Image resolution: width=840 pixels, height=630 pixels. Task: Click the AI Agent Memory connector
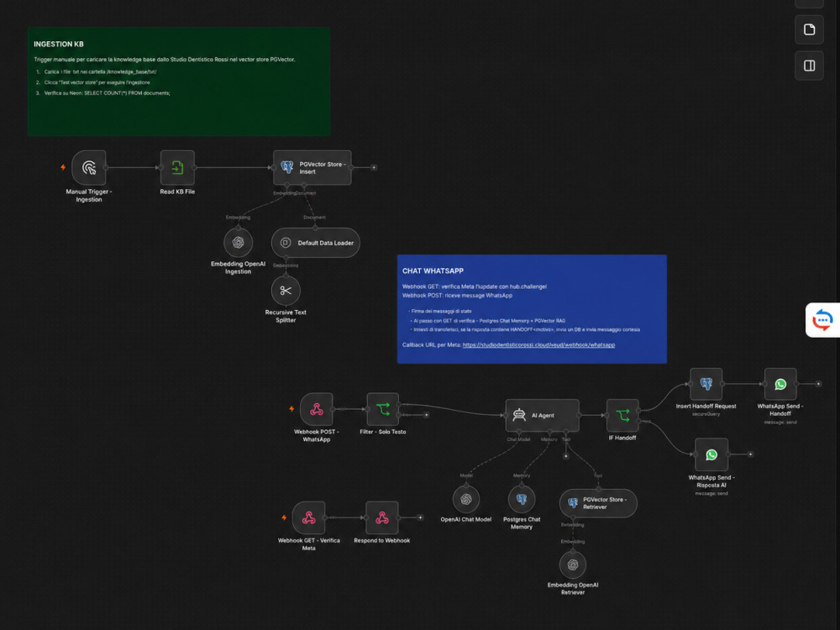(549, 433)
